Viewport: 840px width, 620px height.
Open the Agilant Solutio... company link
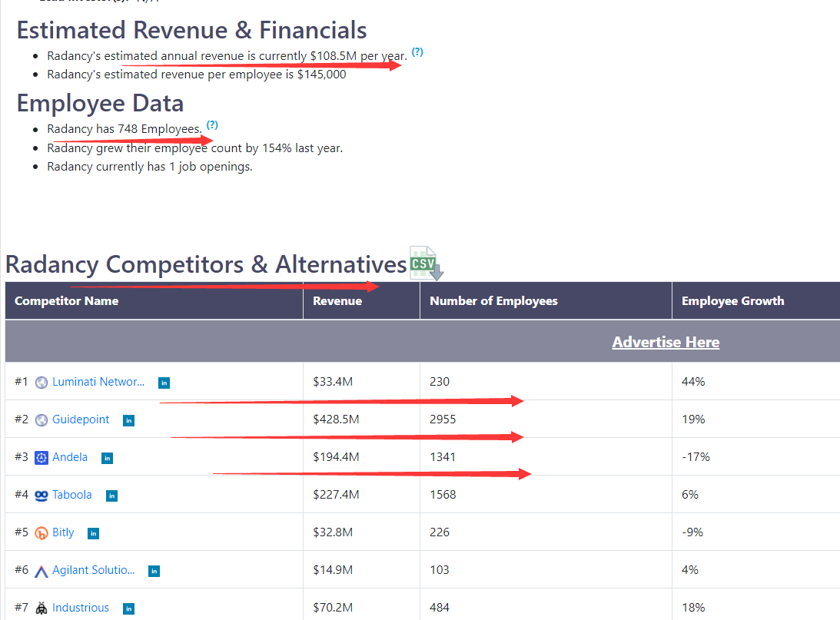click(94, 569)
